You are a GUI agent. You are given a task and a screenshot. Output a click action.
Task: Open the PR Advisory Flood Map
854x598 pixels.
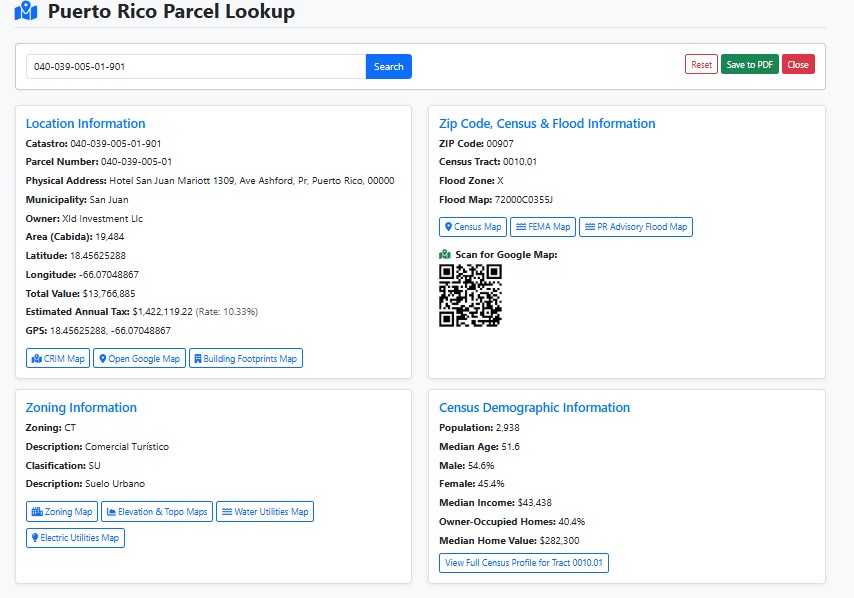pyautogui.click(x=636, y=227)
